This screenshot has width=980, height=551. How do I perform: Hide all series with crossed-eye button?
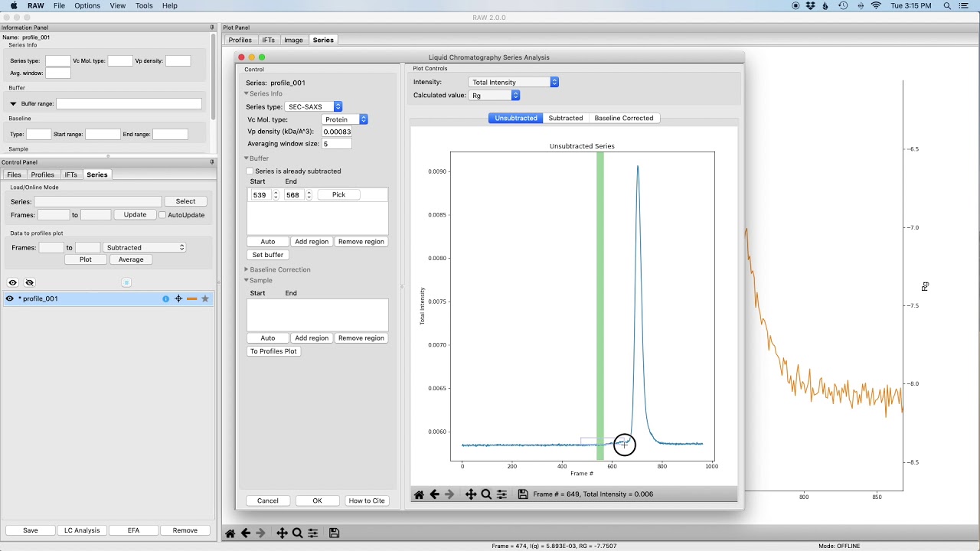coord(30,282)
